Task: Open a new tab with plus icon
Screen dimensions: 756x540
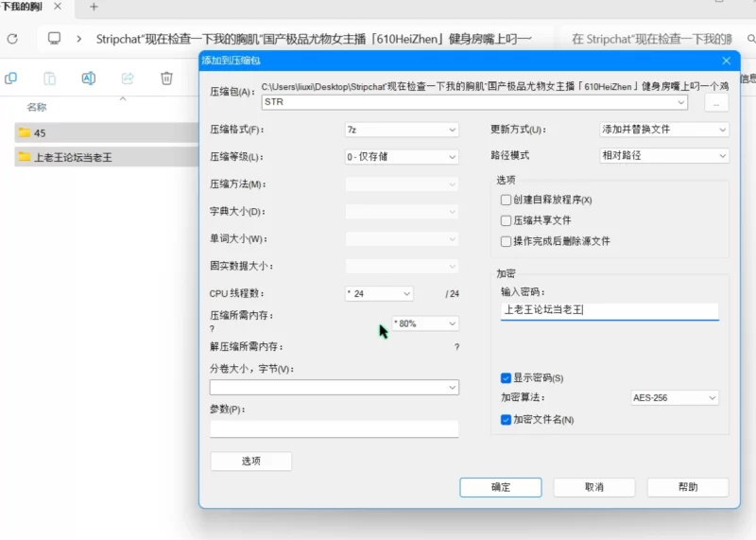Action: click(x=94, y=7)
